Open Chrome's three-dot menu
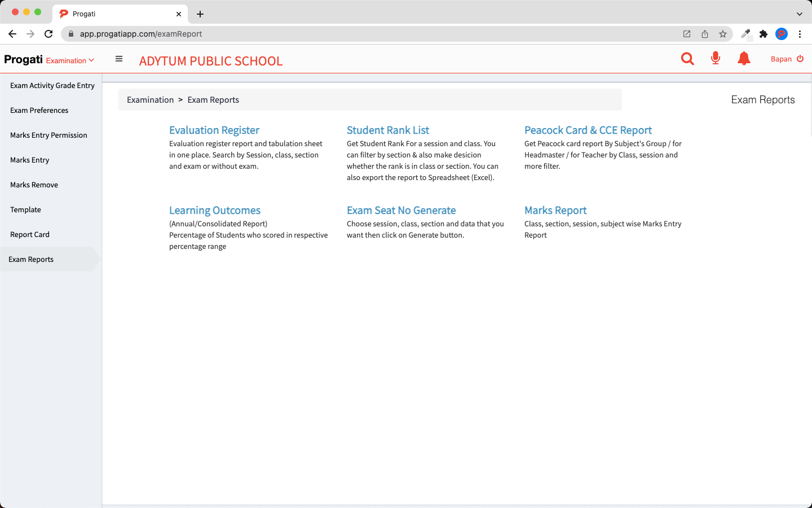Viewport: 812px width, 508px height. click(800, 34)
